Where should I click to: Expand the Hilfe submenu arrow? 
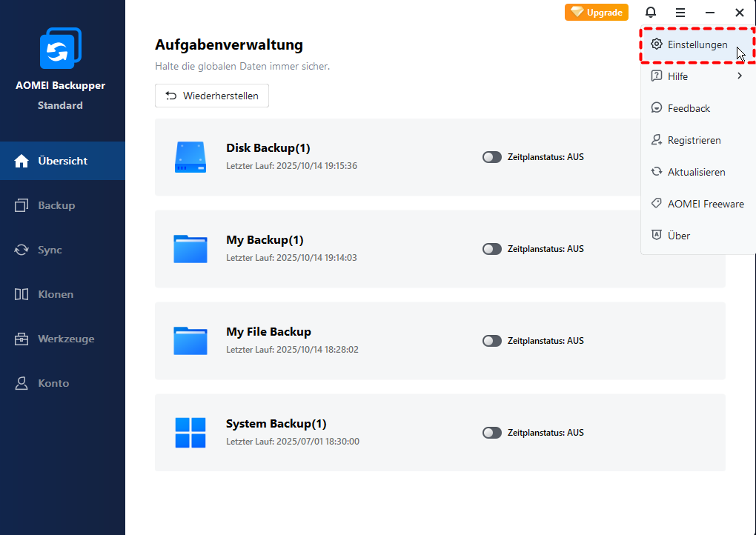(740, 76)
